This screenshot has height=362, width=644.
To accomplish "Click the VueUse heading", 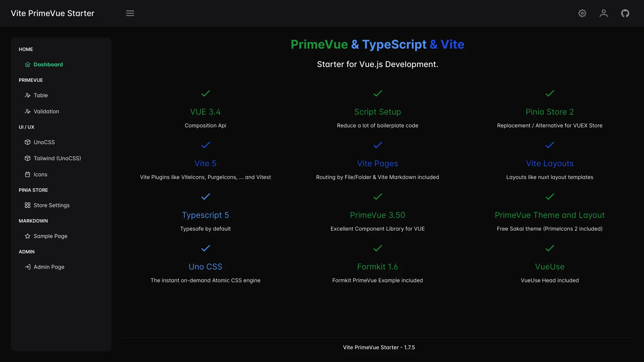I will tap(550, 267).
